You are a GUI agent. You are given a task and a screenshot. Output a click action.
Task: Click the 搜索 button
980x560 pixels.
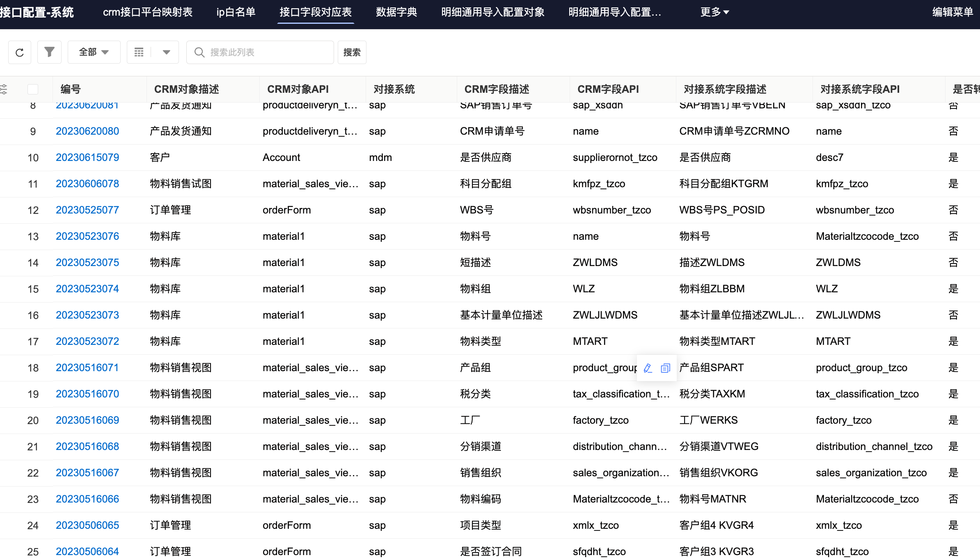352,53
